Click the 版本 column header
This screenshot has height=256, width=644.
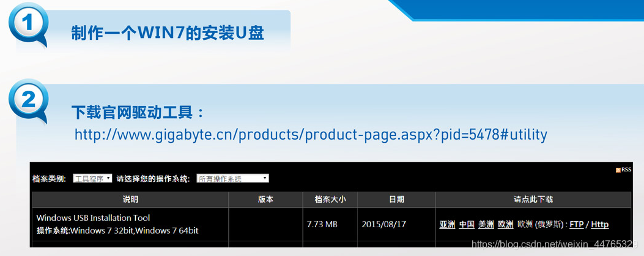coord(265,200)
